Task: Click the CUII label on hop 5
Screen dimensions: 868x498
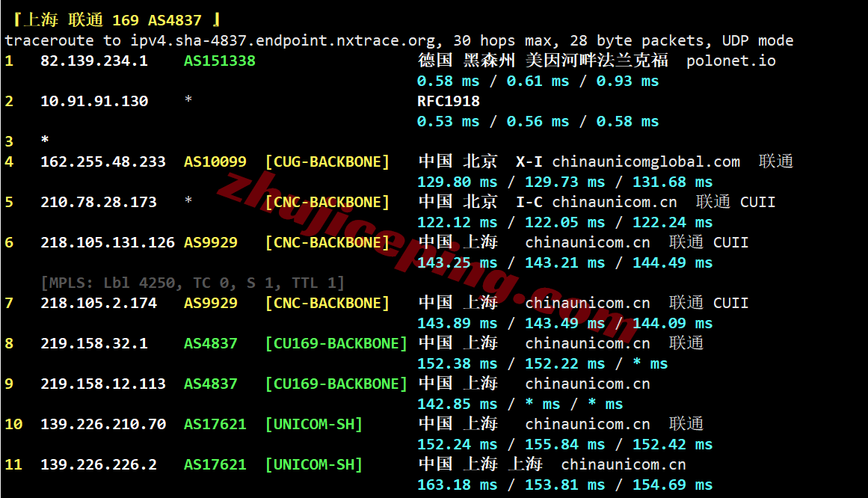Action: click(758, 202)
